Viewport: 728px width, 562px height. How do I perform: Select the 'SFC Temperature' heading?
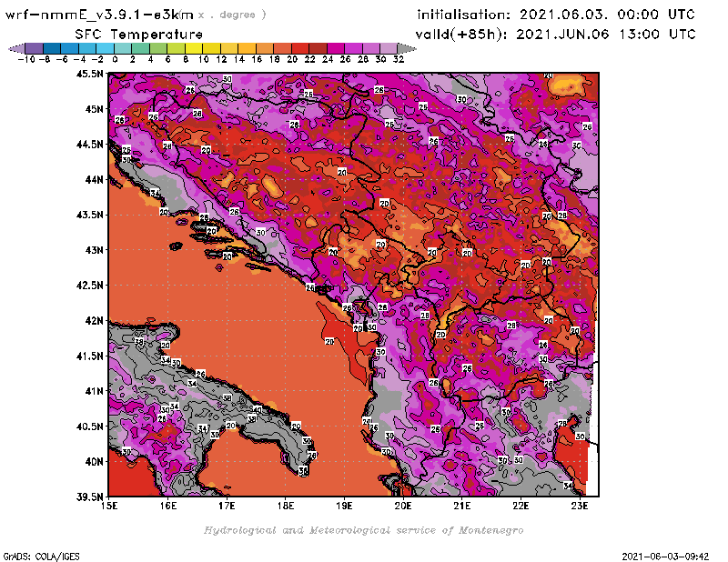pos(139,35)
